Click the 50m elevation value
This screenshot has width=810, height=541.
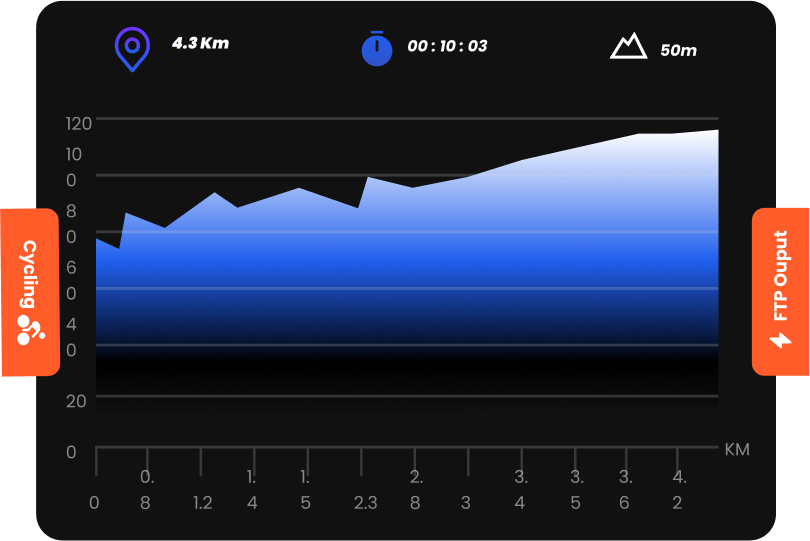click(678, 50)
